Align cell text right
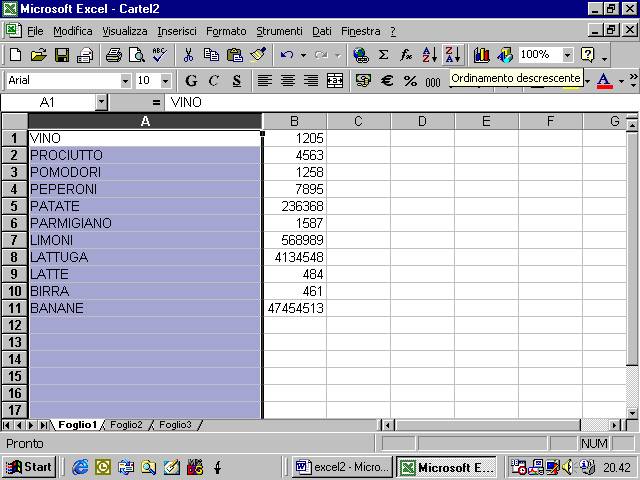This screenshot has height=480, width=640. [311, 80]
